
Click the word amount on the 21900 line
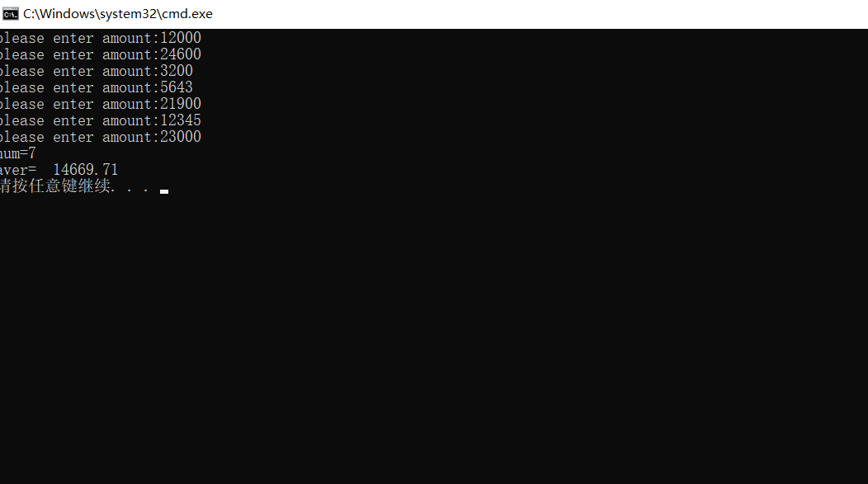click(127, 105)
